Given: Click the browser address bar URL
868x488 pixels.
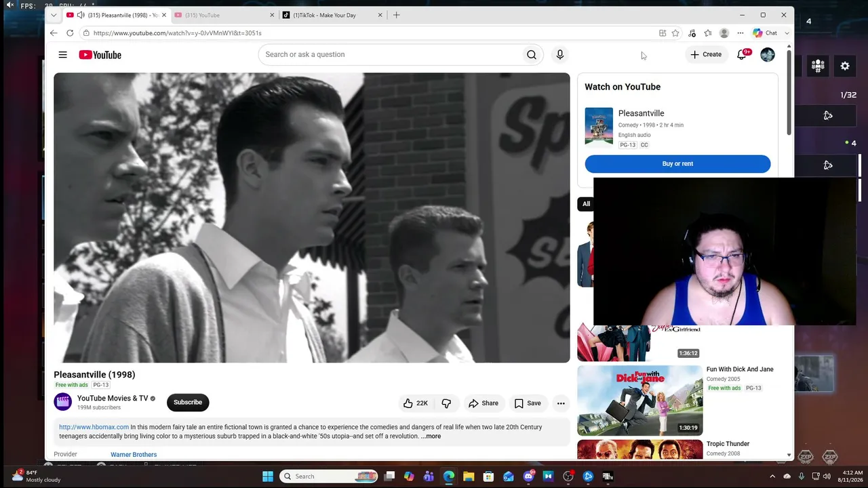Looking at the screenshot, I should pos(177,33).
